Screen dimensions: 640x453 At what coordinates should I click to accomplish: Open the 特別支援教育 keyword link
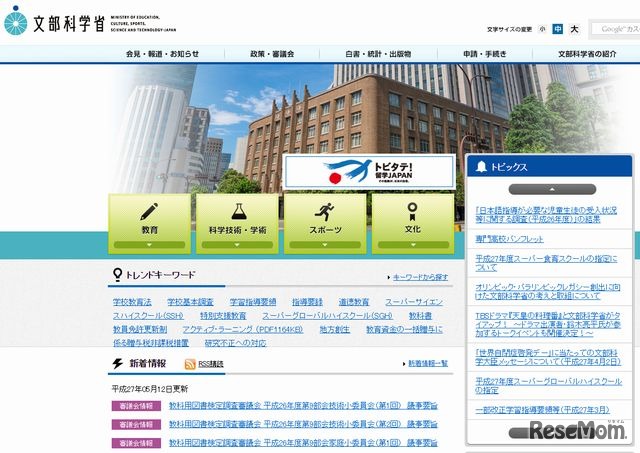point(223,316)
